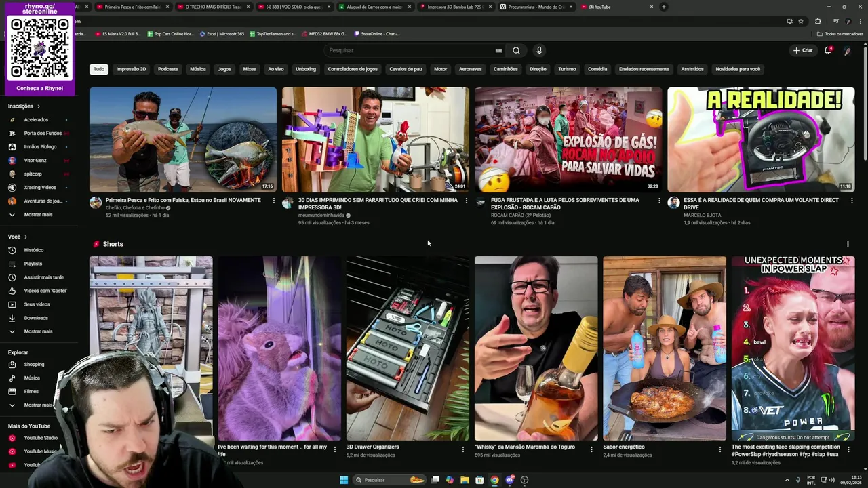Open the LS Miata V2.0 bookmark
Screen dimensions: 868x488
pyautogui.click(x=119, y=33)
